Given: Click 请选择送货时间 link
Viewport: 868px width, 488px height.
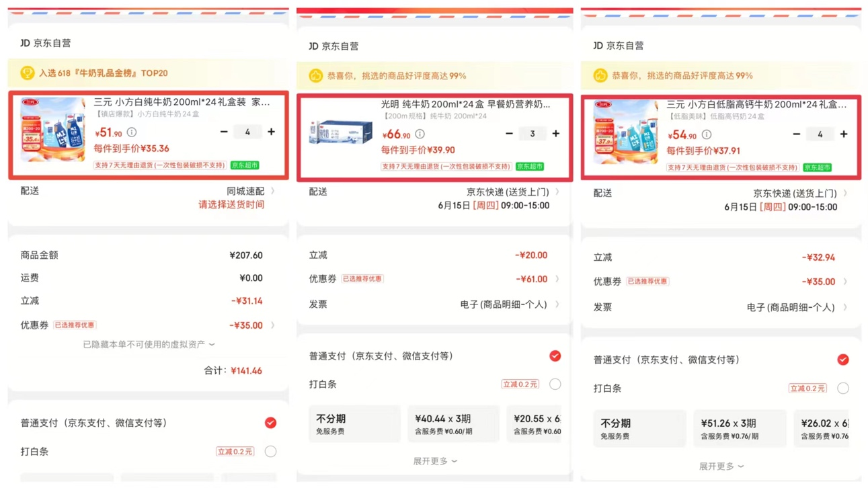Looking at the screenshot, I should 231,204.
